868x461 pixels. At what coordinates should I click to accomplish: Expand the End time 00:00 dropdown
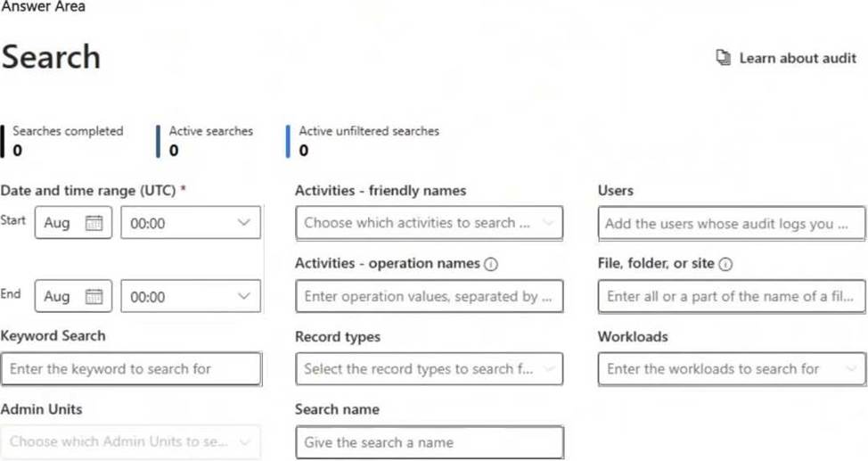[191, 297]
